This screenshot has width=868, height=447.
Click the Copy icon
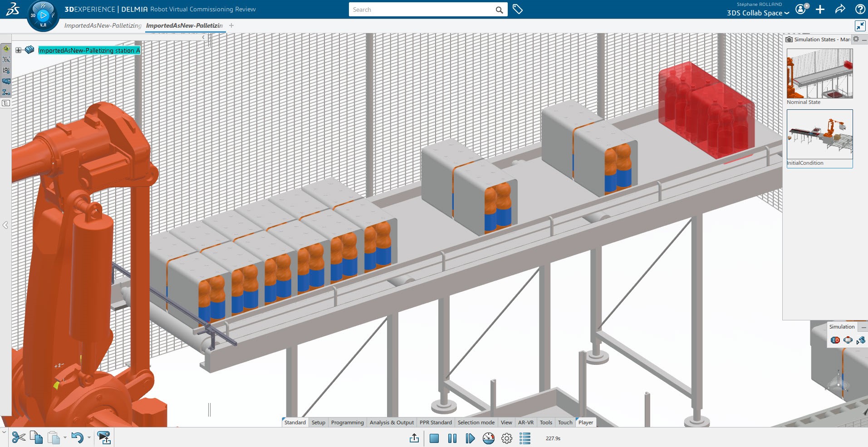click(x=36, y=437)
